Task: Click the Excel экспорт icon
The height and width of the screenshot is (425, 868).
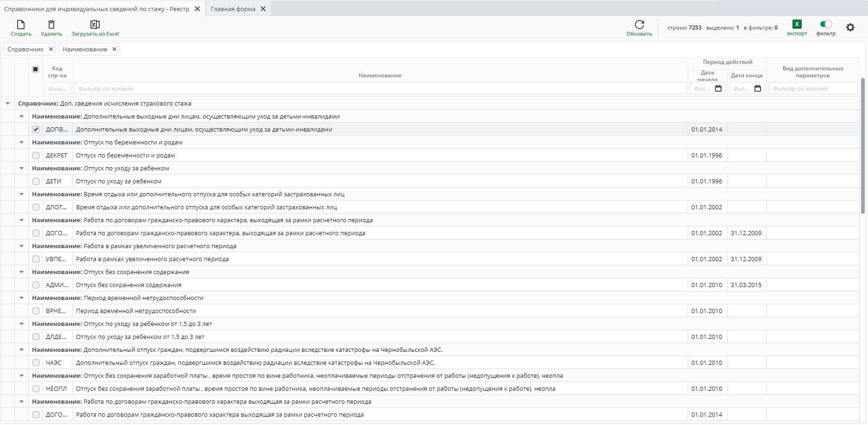Action: [797, 25]
